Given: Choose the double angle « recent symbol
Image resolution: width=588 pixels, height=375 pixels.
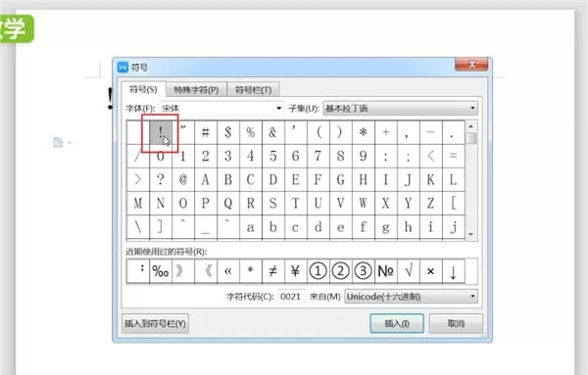Looking at the screenshot, I should click(228, 271).
